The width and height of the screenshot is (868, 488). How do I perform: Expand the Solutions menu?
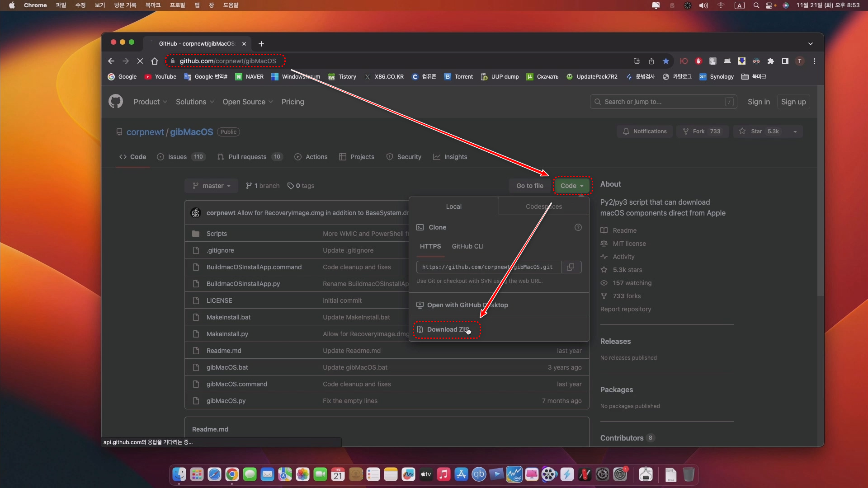click(x=195, y=102)
